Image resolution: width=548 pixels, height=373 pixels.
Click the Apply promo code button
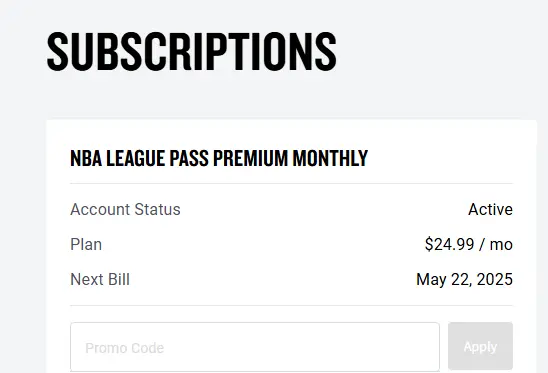(480, 346)
